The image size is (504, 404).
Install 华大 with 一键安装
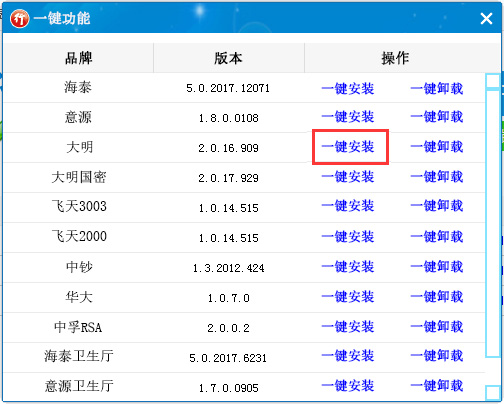click(348, 297)
